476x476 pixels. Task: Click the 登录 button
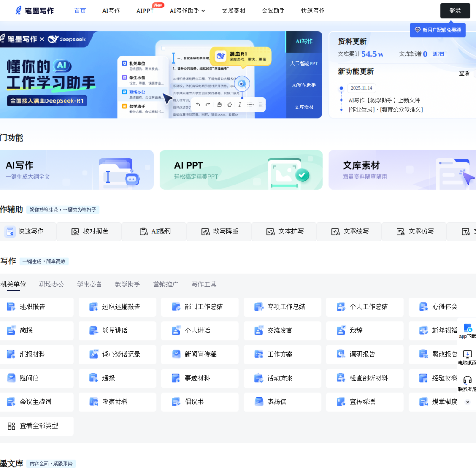pos(455,11)
